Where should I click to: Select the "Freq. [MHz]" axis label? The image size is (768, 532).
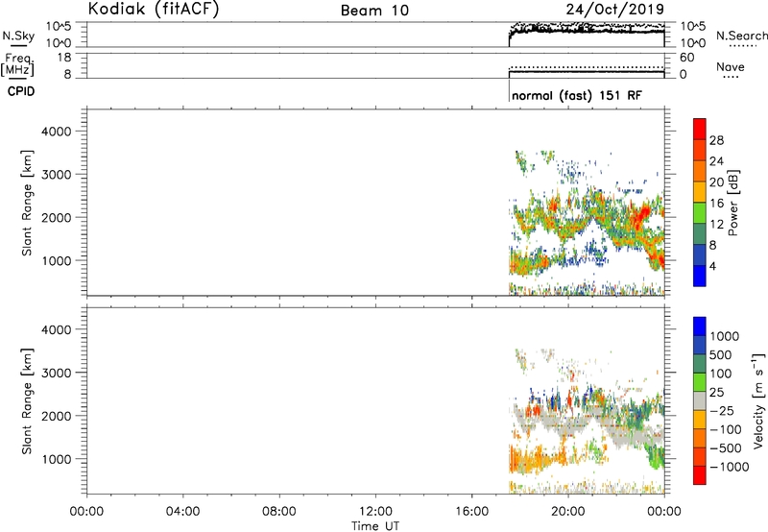pos(18,64)
